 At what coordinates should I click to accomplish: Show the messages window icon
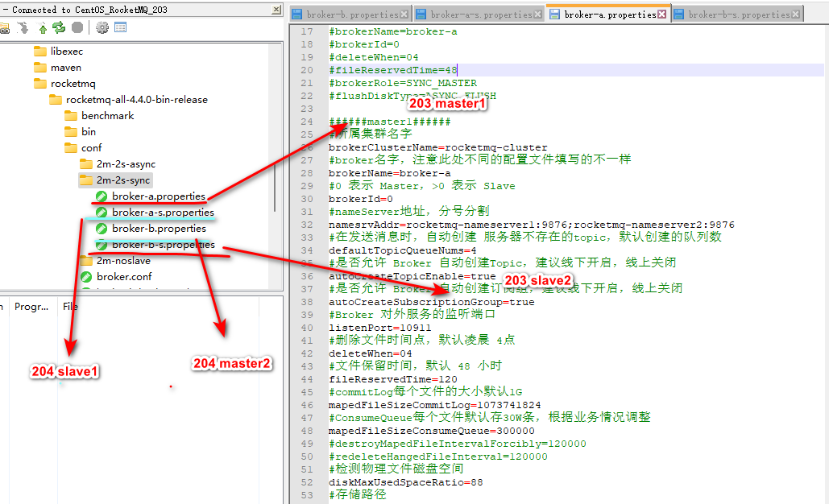(x=121, y=27)
